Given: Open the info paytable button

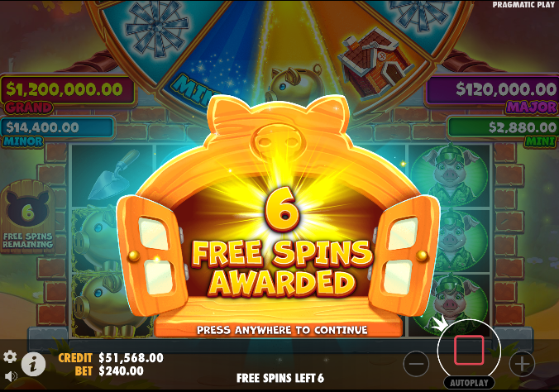Looking at the screenshot, I should (33, 364).
